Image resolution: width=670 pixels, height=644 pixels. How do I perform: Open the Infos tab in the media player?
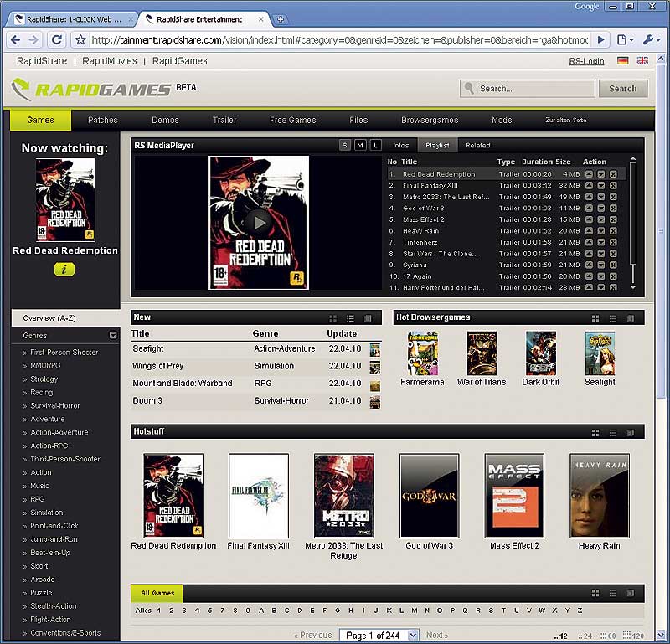pyautogui.click(x=401, y=145)
